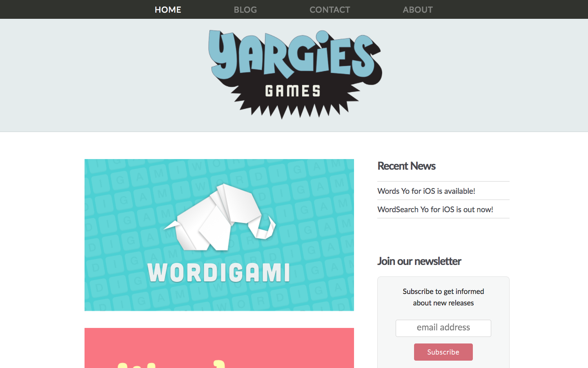588x368 pixels.
Task: Click the light gray header area beside the logo
Action: [102, 75]
